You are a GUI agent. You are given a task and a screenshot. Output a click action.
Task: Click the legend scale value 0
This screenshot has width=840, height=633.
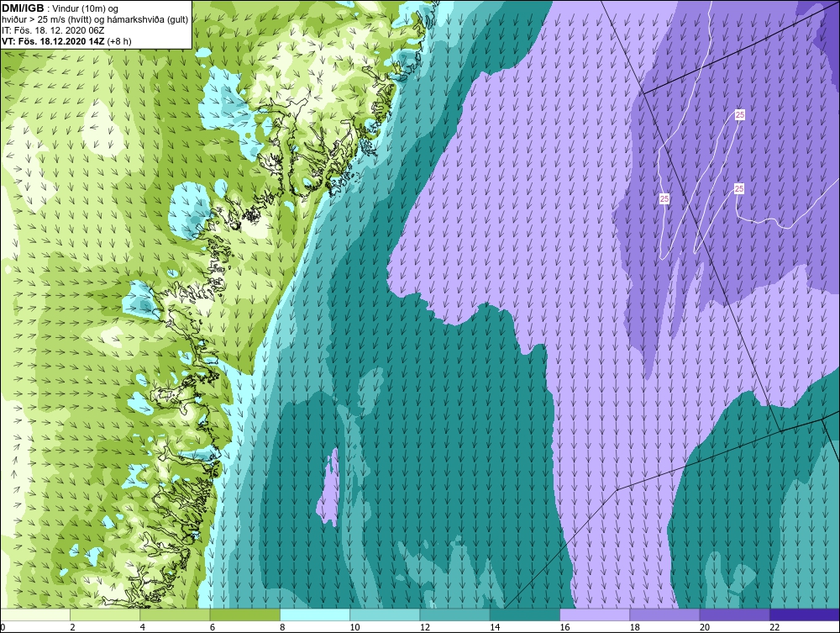[3, 628]
